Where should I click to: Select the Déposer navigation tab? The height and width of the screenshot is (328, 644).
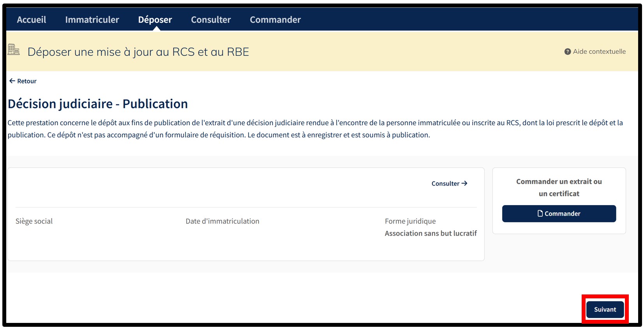coord(155,20)
